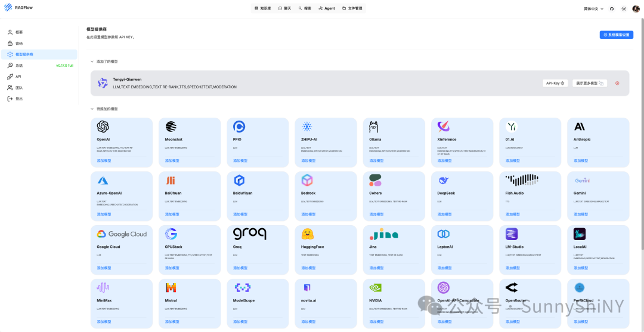
Task: Click the Tongyi-Qianwen API-Key button
Action: 555,83
